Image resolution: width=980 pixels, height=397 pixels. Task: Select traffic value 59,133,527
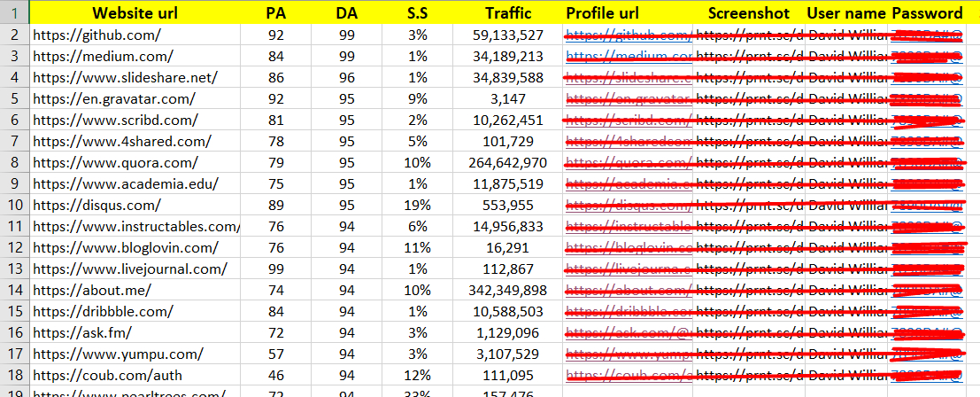click(x=508, y=35)
